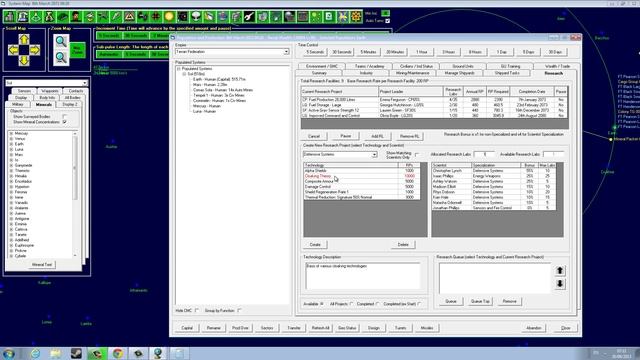Open the Summary tab

point(319,73)
